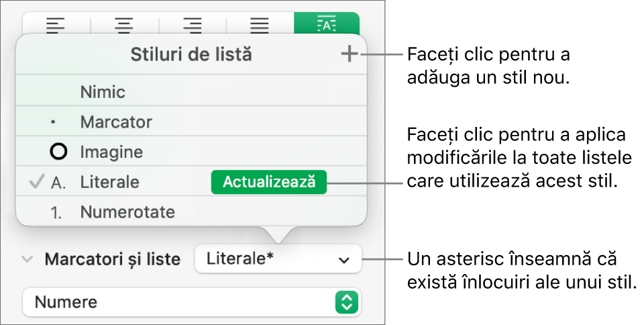Click the circle image bullet icon

[59, 152]
